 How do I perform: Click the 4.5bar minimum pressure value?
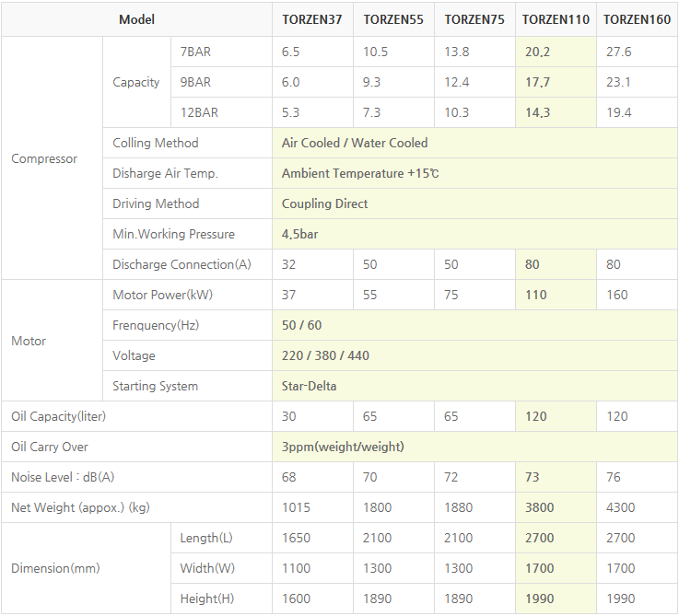300,234
